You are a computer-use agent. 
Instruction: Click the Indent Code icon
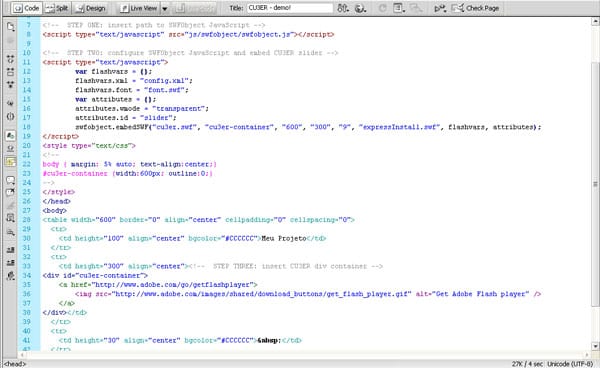pos(10,250)
